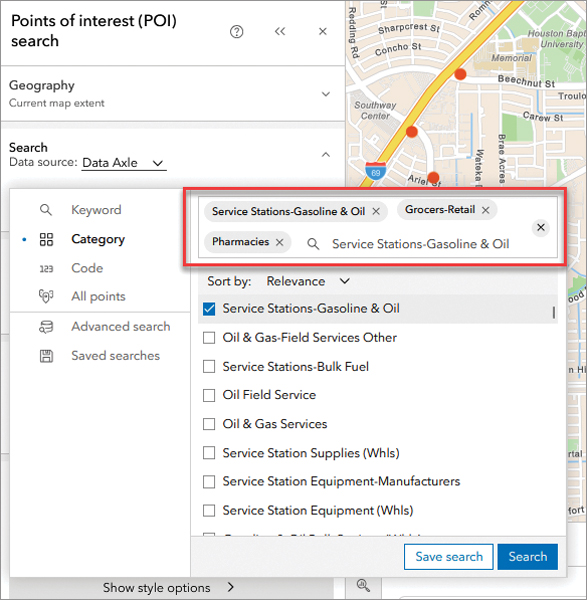The height and width of the screenshot is (600, 587).
Task: Click the Category grid icon
Action: [46, 240]
